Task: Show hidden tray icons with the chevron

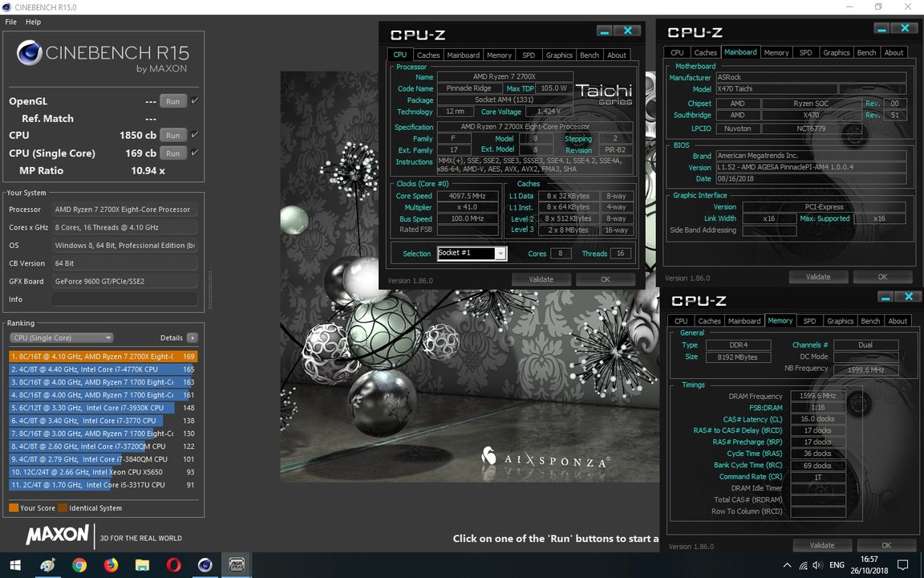Action: point(788,565)
